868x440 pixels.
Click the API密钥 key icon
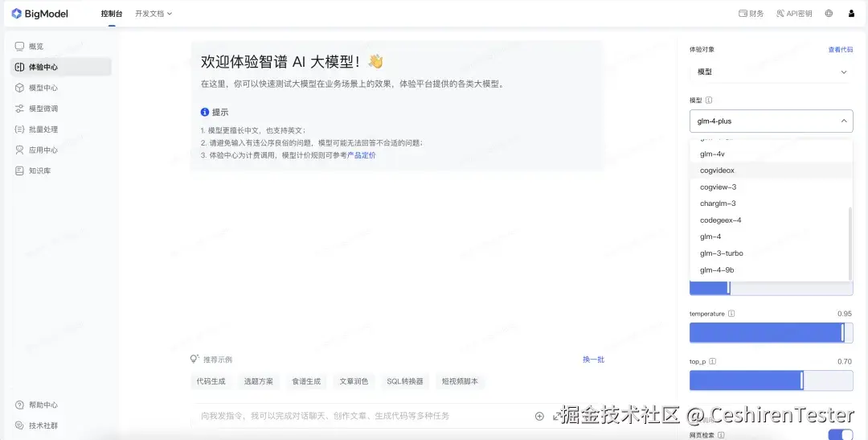pyautogui.click(x=780, y=14)
